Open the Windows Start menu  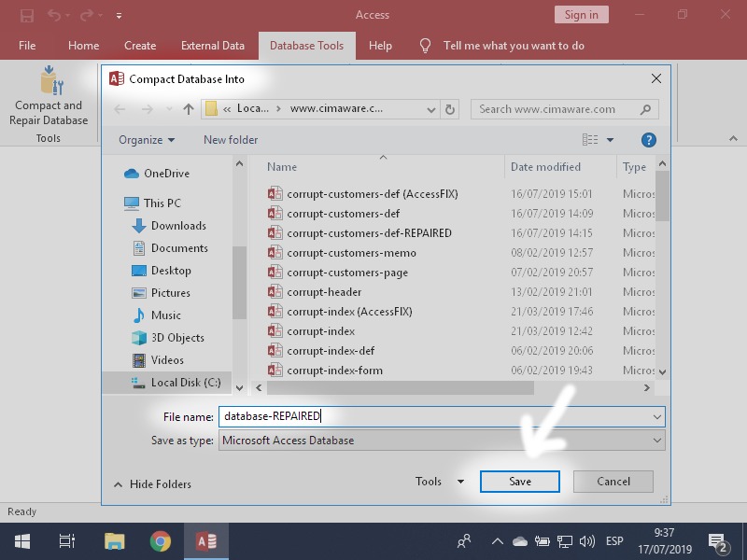21,541
